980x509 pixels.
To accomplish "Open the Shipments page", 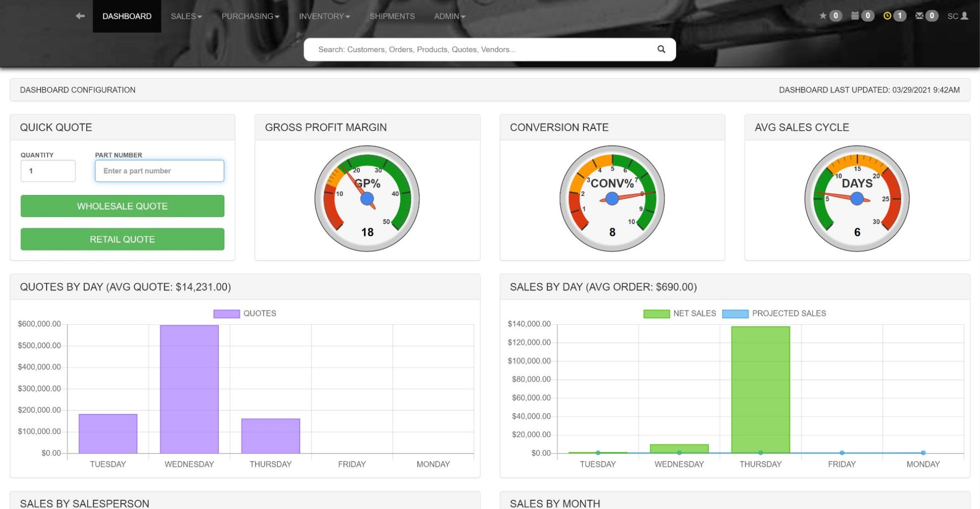I will pos(392,16).
